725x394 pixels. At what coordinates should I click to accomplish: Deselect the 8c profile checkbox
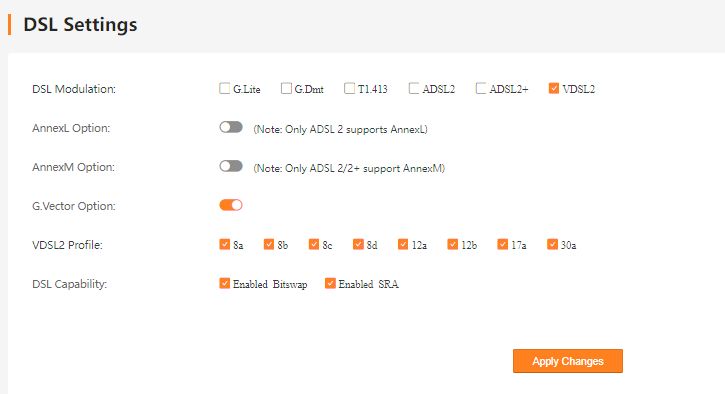[x=313, y=244]
